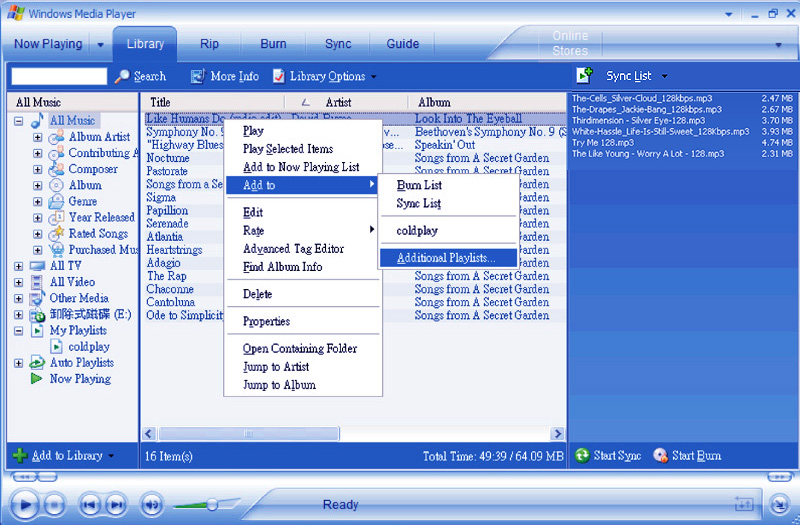Click the Purchased Music icon
Screen dimensions: 800x525
[57, 250]
